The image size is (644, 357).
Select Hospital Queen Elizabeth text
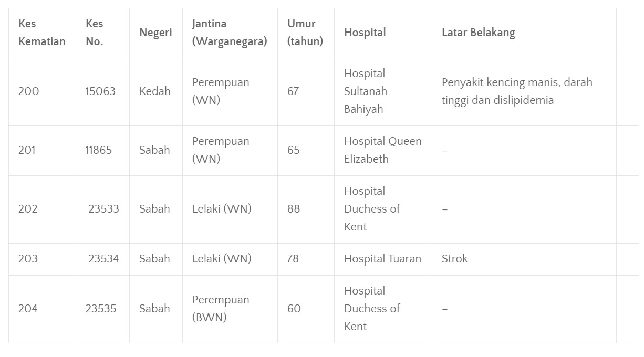(x=383, y=150)
